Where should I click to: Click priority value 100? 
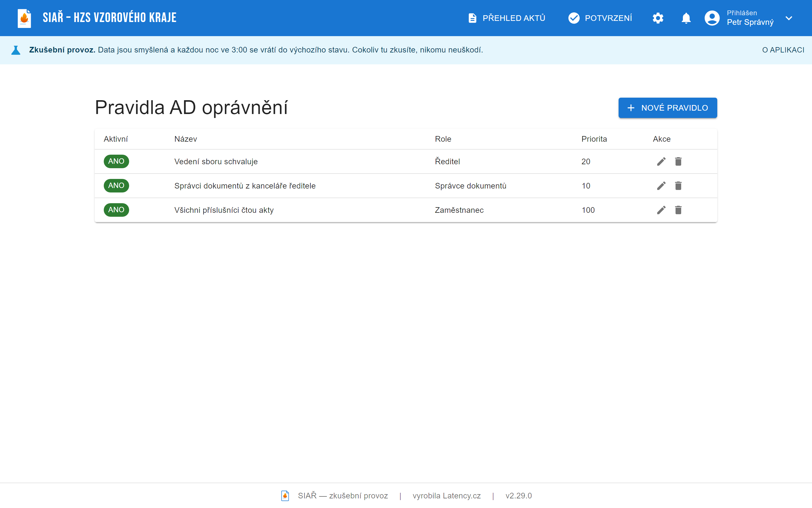(588, 210)
